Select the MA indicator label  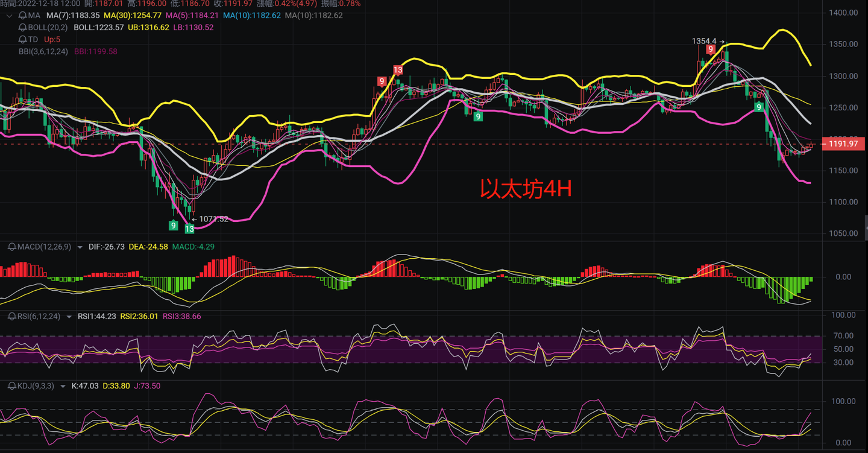coord(34,15)
